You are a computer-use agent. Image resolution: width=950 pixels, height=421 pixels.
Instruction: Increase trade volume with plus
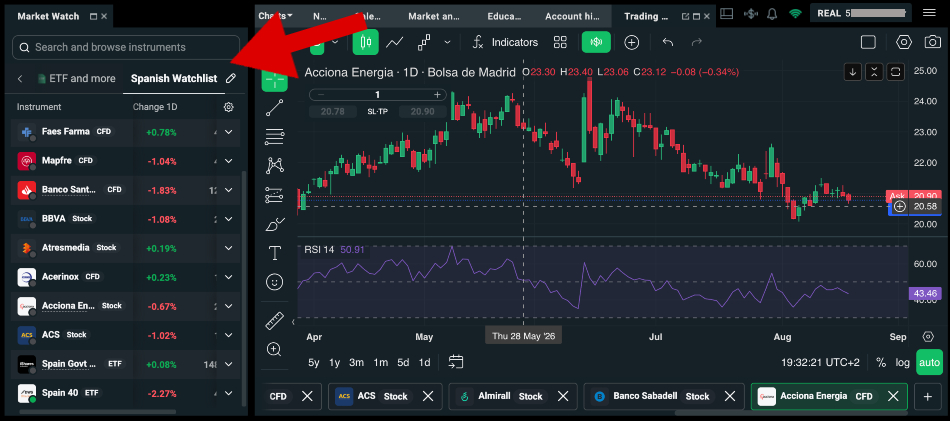pyautogui.click(x=437, y=94)
